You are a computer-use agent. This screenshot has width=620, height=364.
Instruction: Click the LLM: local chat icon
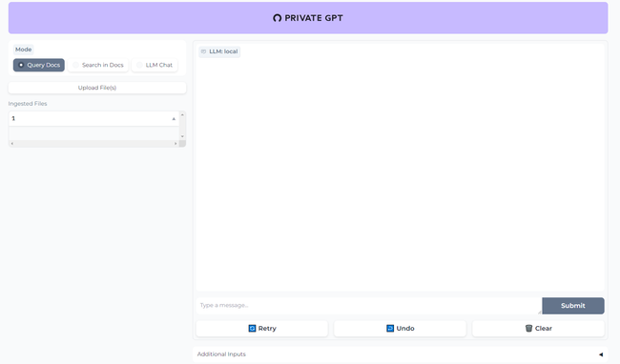click(203, 51)
